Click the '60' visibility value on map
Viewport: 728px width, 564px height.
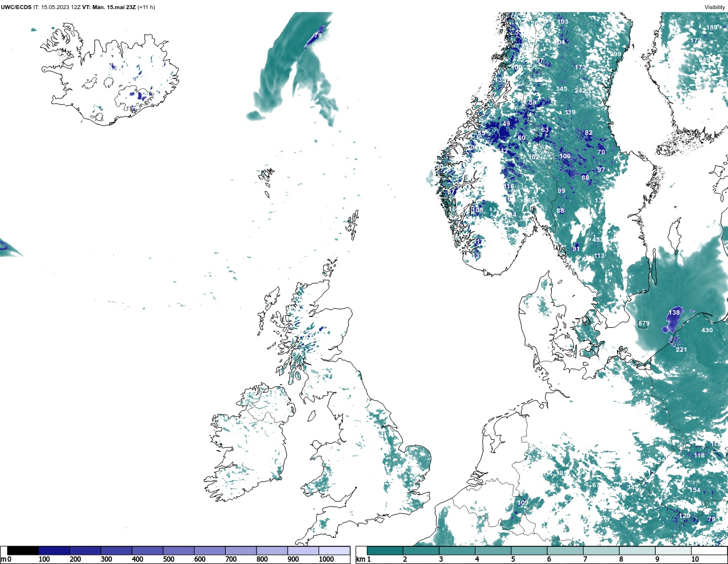click(522, 138)
